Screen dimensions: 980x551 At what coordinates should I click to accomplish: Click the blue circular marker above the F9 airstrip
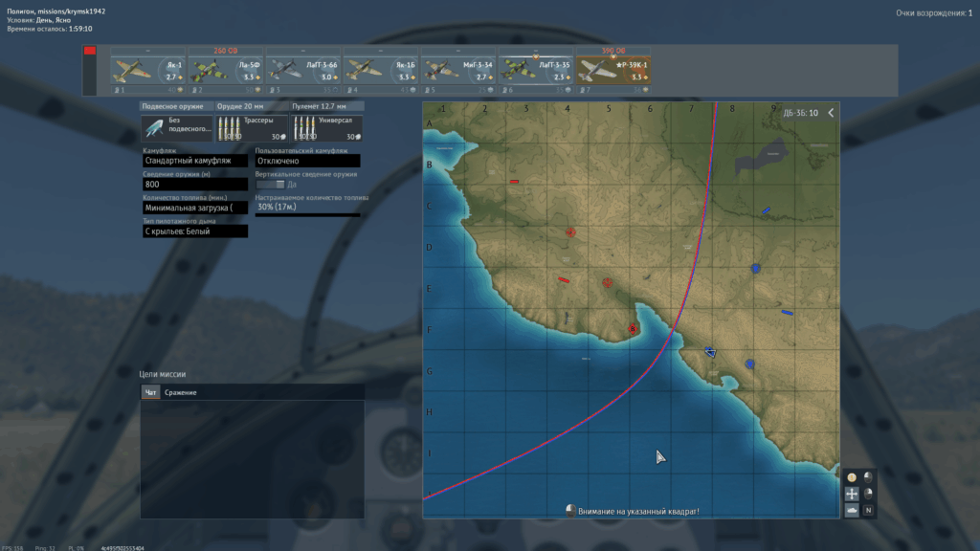click(756, 269)
